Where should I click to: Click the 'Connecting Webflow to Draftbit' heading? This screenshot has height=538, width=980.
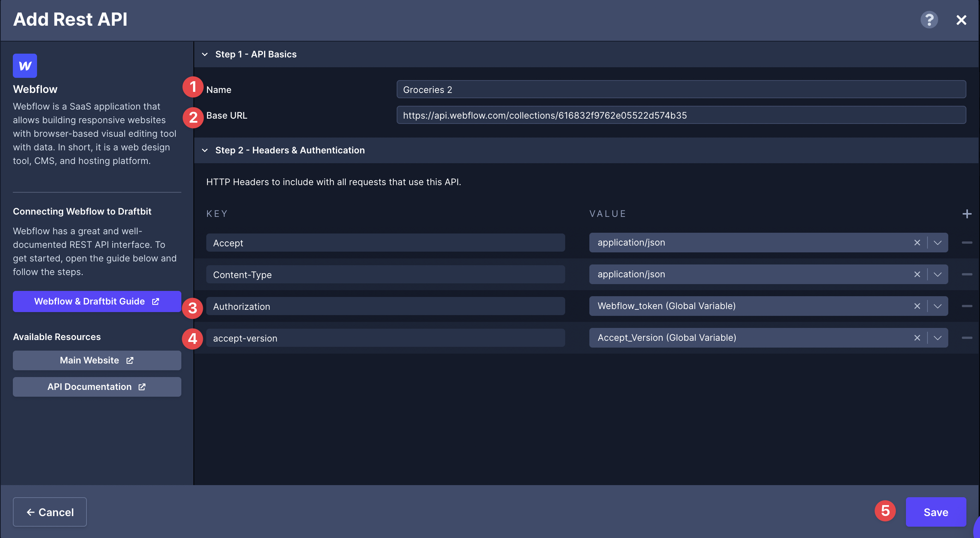tap(82, 212)
